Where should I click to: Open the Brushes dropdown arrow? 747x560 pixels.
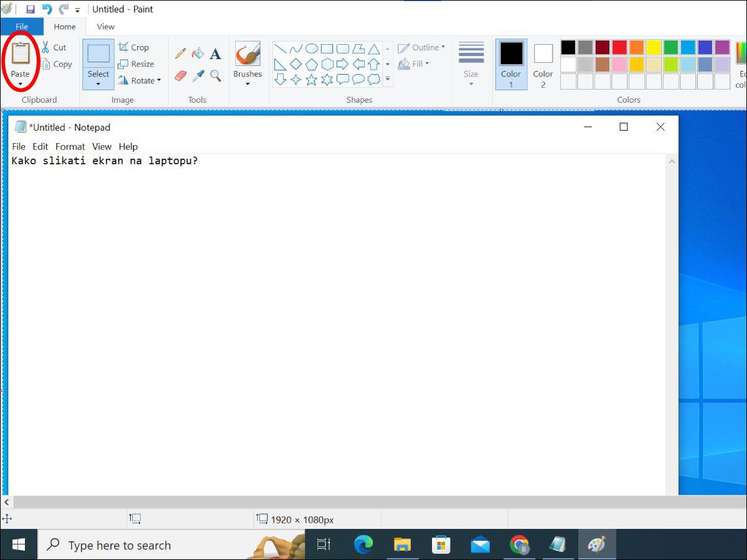coord(248,84)
